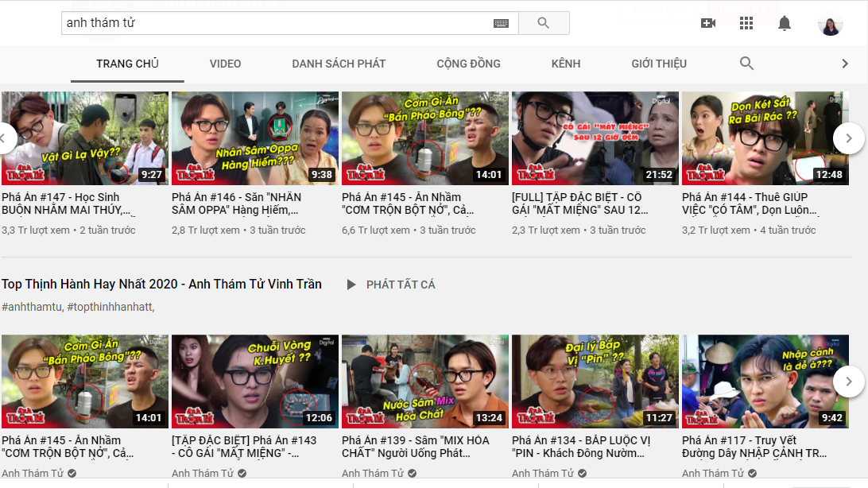Show next videos in Top Thịnh Hành carousel
The width and height of the screenshot is (868, 488).
[848, 381]
